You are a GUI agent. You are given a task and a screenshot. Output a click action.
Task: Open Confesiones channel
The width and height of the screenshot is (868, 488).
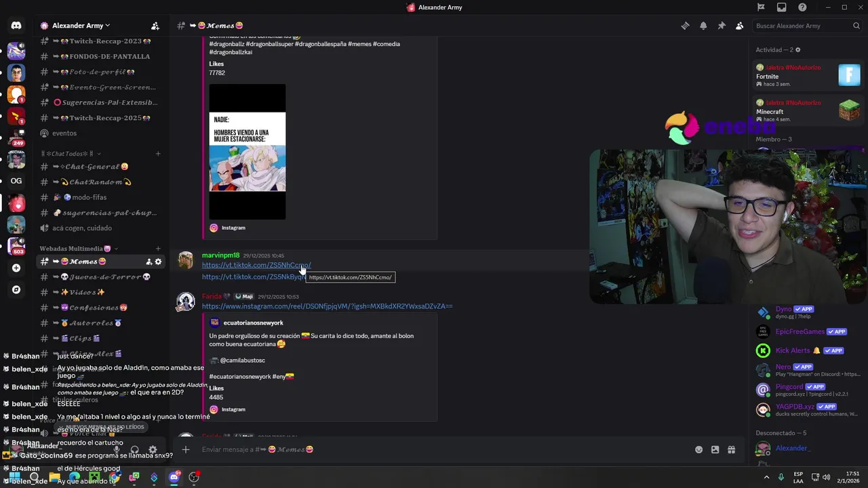click(x=102, y=308)
